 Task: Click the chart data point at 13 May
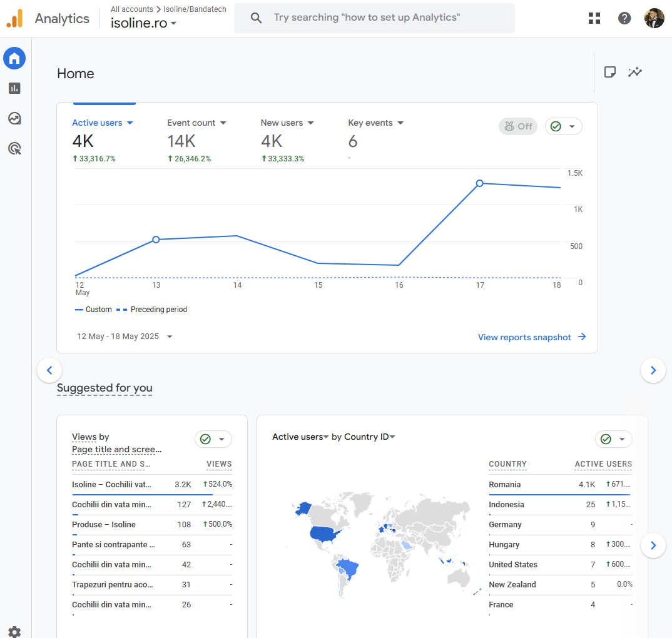(x=156, y=240)
